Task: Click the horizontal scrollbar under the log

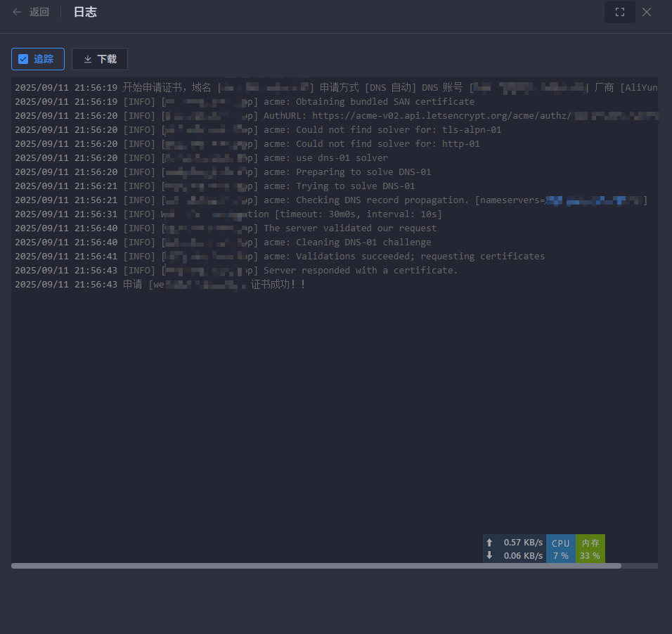Action: (x=316, y=565)
